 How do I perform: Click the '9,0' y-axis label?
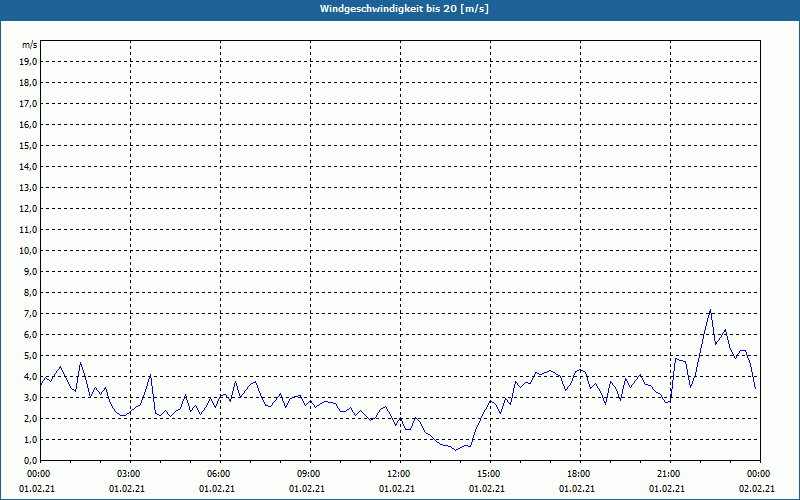point(31,271)
